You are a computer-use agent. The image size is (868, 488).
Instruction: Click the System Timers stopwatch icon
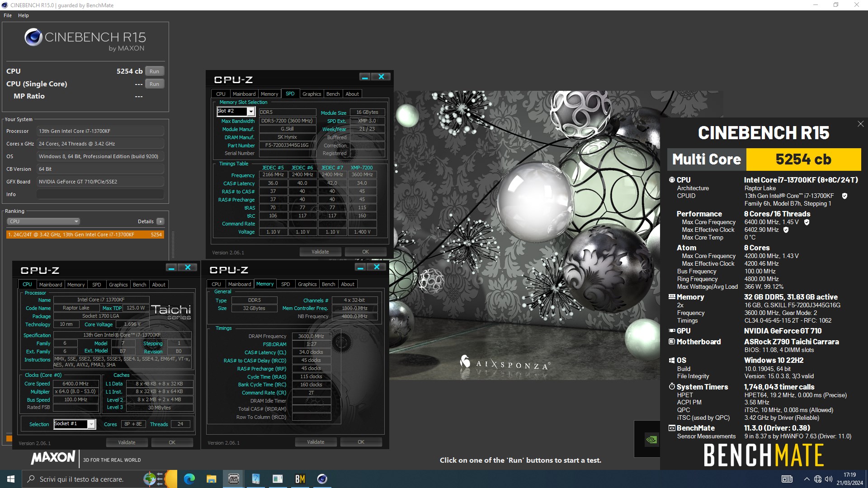pyautogui.click(x=672, y=387)
